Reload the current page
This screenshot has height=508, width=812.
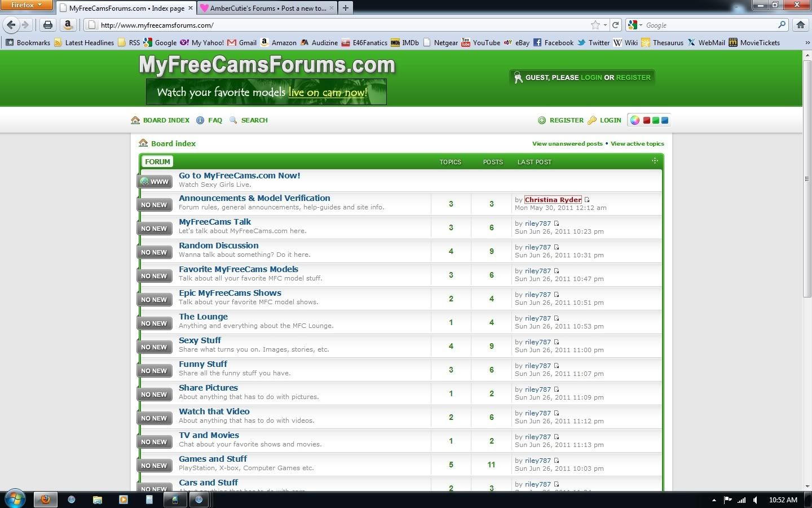tap(616, 25)
